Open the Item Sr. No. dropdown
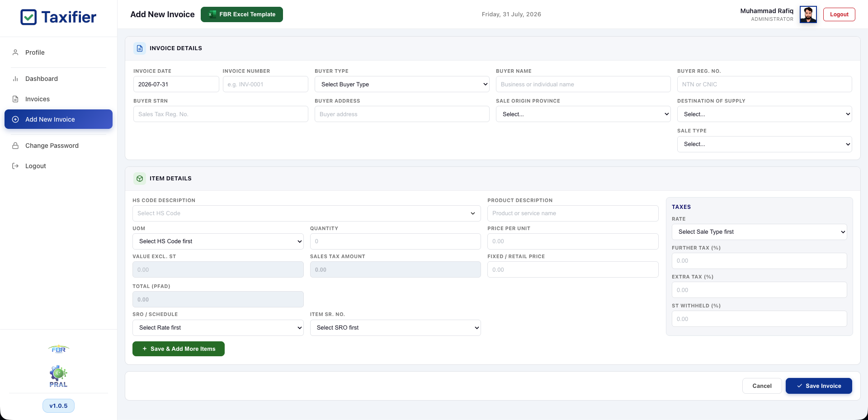Image resolution: width=868 pixels, height=420 pixels. (x=396, y=328)
